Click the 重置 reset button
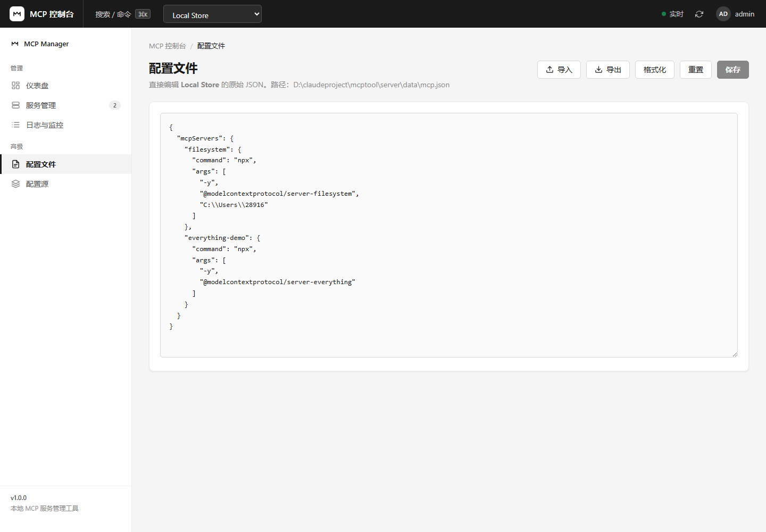 696,70
